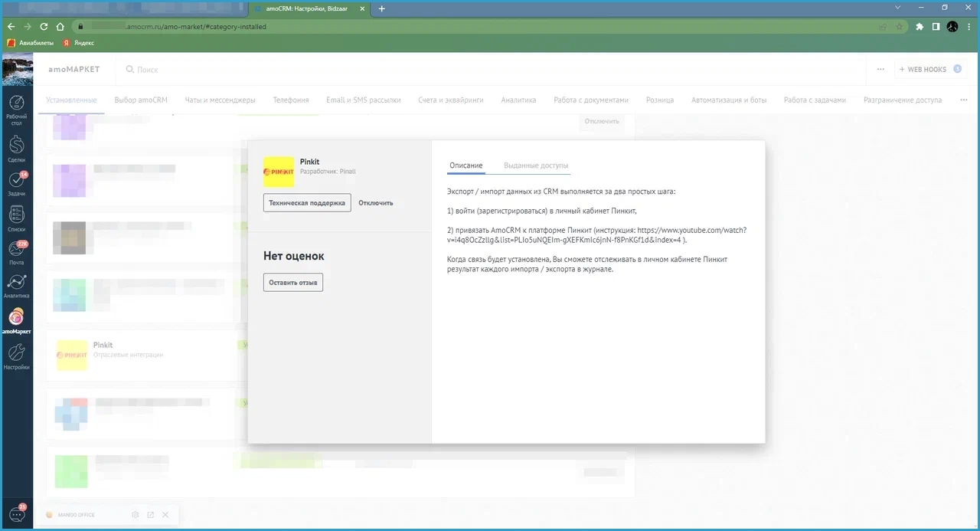Close the Mango Office widget bar
Viewport: 980px width, 531px height.
click(165, 515)
